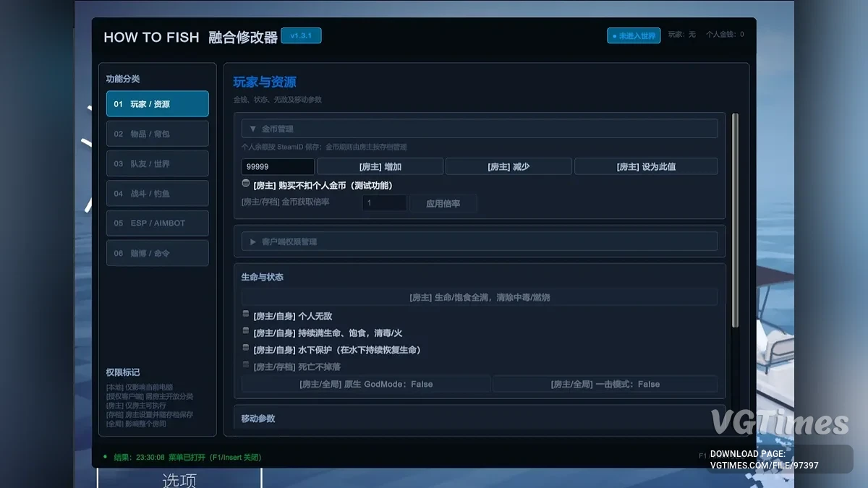This screenshot has width=868, height=488.
Task: Click the [房主] 减少 button
Action: tap(509, 166)
